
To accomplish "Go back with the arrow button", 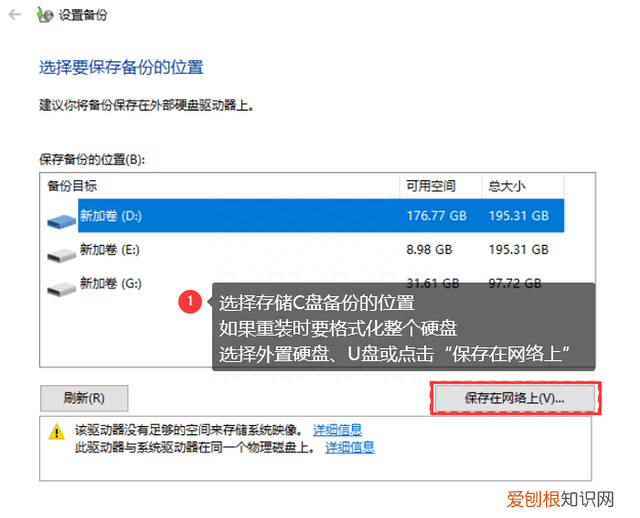I will click(x=15, y=15).
